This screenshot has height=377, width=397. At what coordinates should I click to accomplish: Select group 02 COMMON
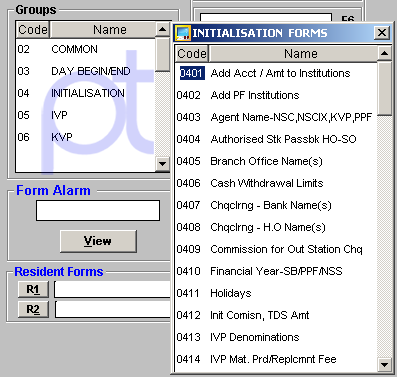[x=86, y=49]
